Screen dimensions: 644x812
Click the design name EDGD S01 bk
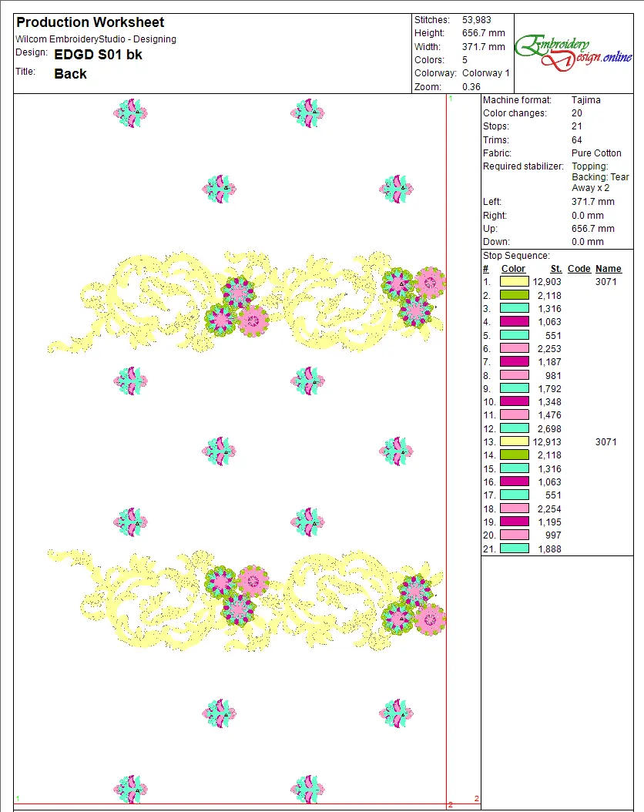tap(98, 55)
